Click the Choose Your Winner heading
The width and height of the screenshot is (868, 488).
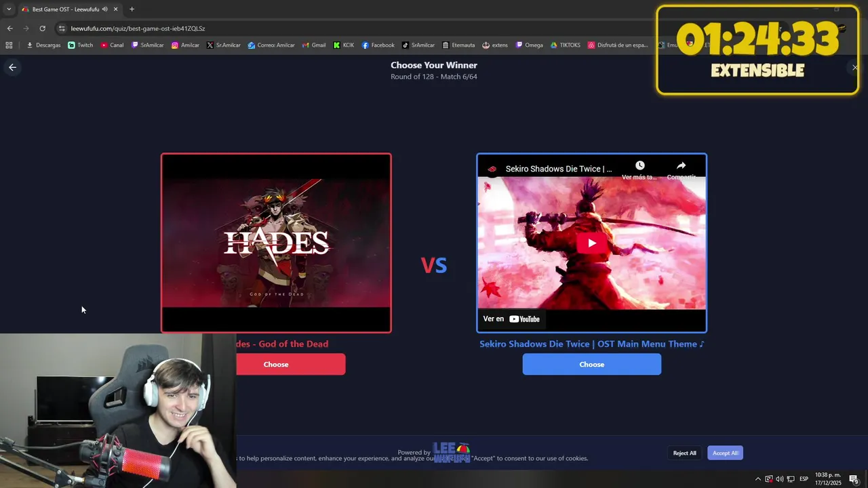pos(434,65)
